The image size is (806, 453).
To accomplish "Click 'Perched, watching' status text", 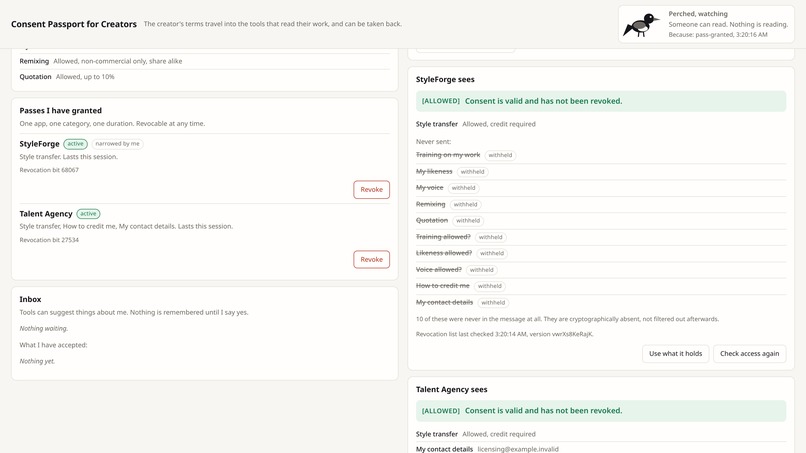I will (698, 14).
